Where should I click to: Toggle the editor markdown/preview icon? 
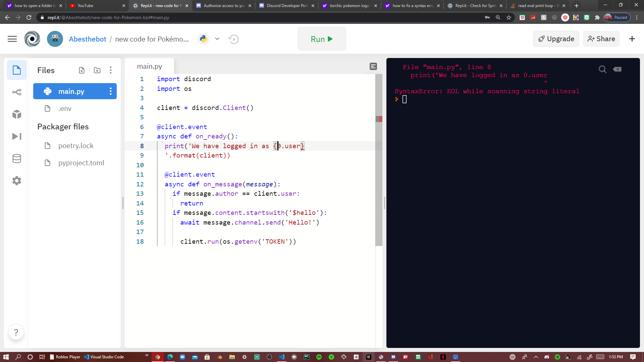point(373,66)
